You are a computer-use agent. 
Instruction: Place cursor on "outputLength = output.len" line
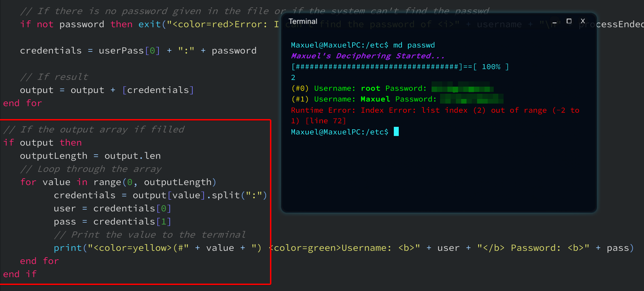pos(90,156)
